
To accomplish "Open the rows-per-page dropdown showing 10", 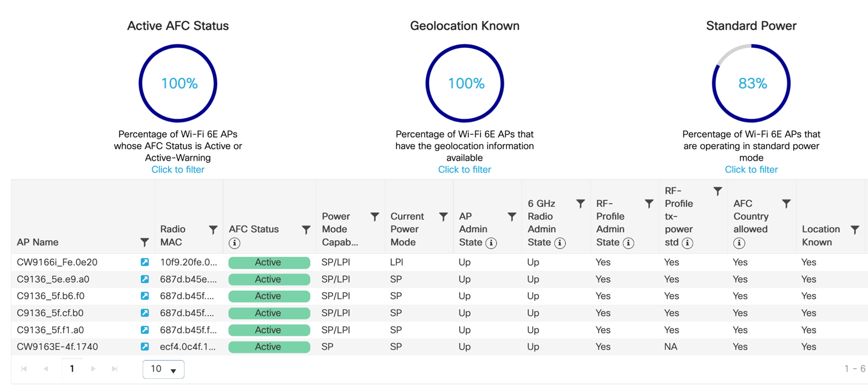I will coord(163,369).
